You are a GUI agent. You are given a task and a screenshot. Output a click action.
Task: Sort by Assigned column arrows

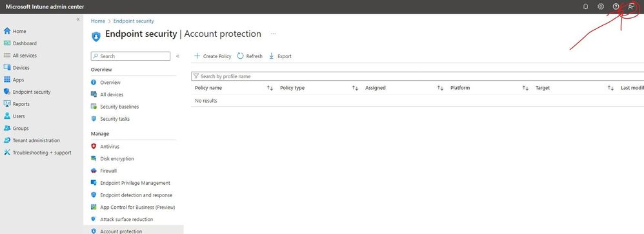440,88
